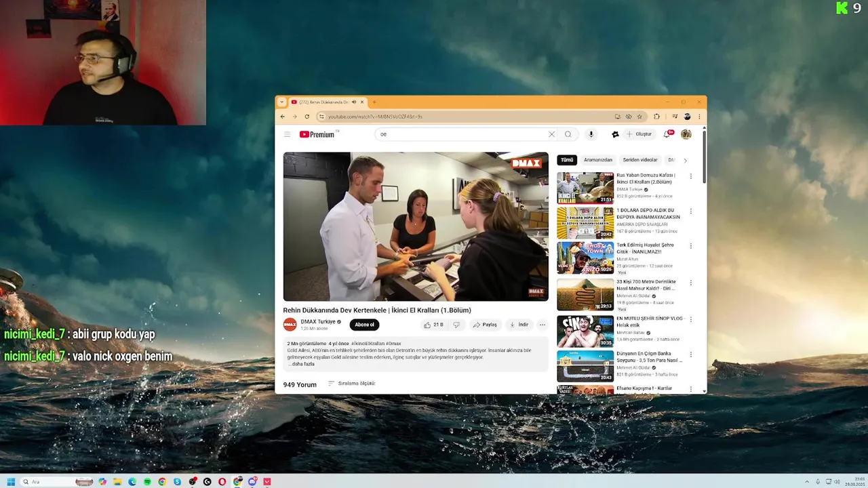Open Spotify from the taskbar
This screenshot has width=868, height=488.
pyautogui.click(x=147, y=482)
